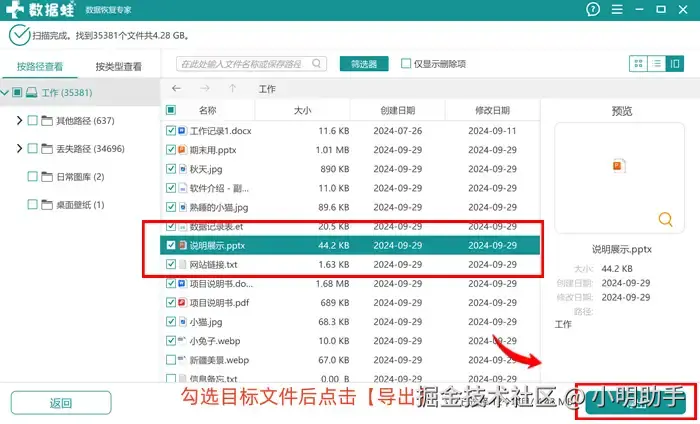
Task: Sort by 大小 column header
Action: tap(303, 110)
